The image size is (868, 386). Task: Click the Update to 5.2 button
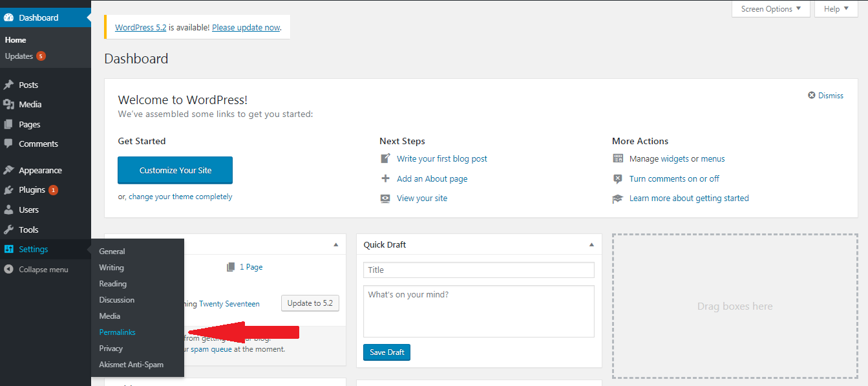(310, 303)
